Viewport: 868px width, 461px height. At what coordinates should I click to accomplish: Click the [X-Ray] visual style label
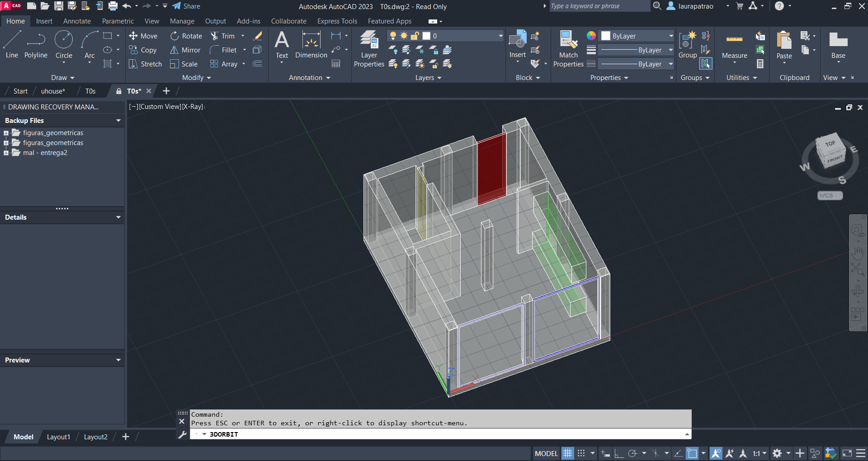click(x=192, y=107)
